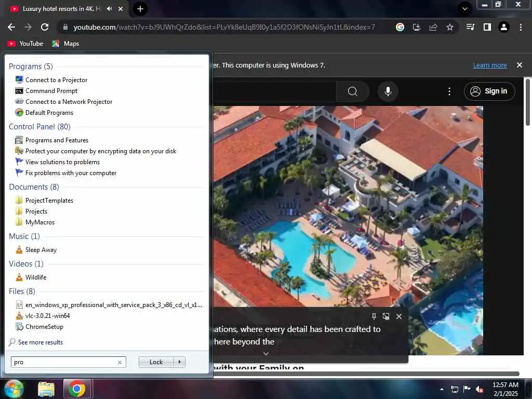Screen dimensions: 532x399
Task: Go back in Chrome browser history
Action: [11, 27]
